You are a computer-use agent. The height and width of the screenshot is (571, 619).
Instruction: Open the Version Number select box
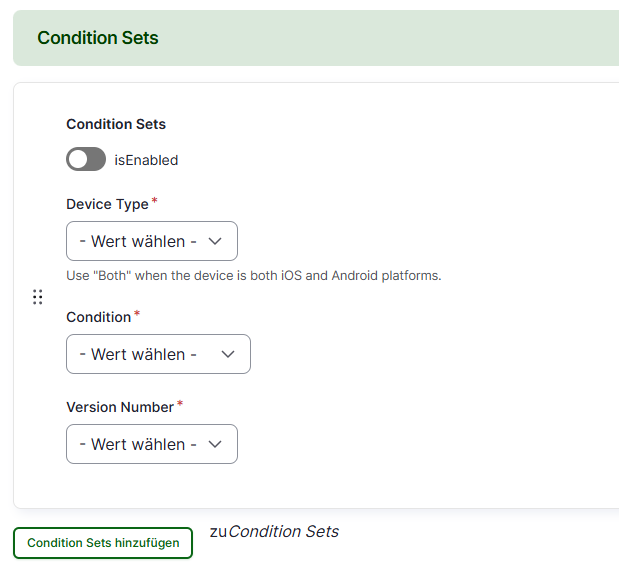[x=152, y=444]
